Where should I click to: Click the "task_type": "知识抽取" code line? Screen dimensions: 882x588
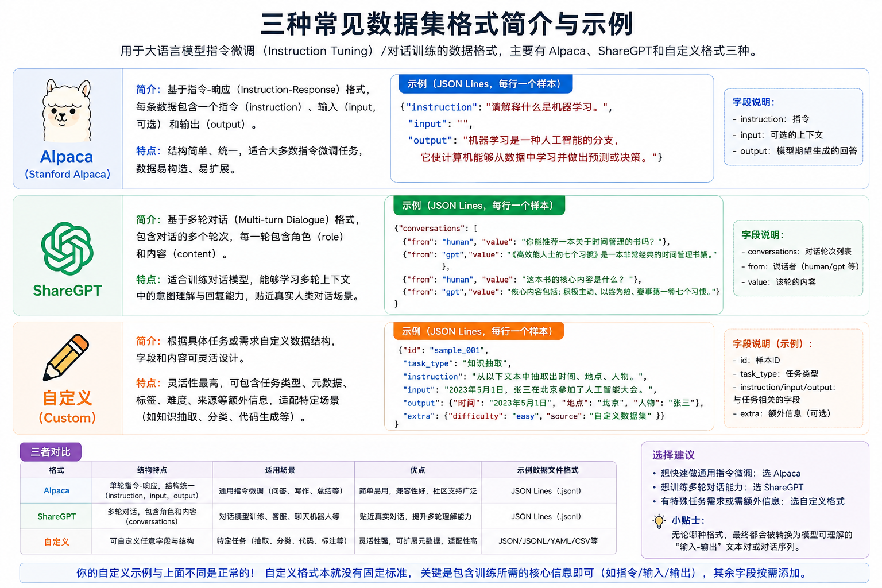click(x=457, y=363)
